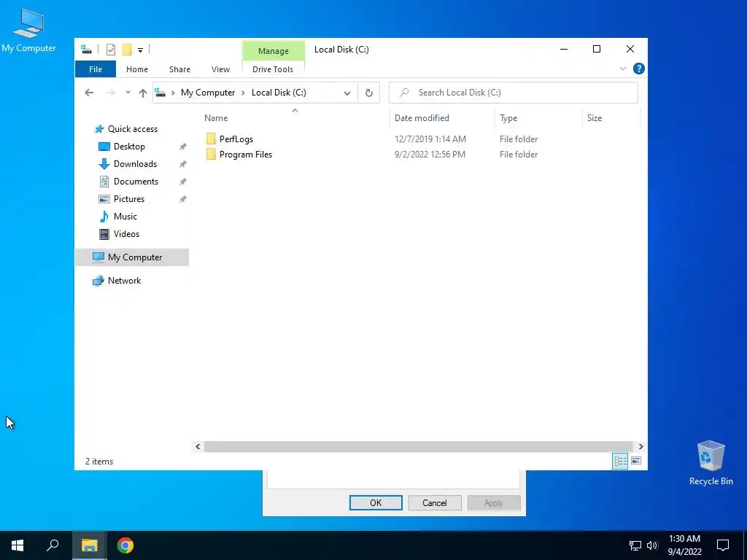Click the horizontal scrollbar left arrow
The height and width of the screenshot is (560, 747).
point(198,446)
